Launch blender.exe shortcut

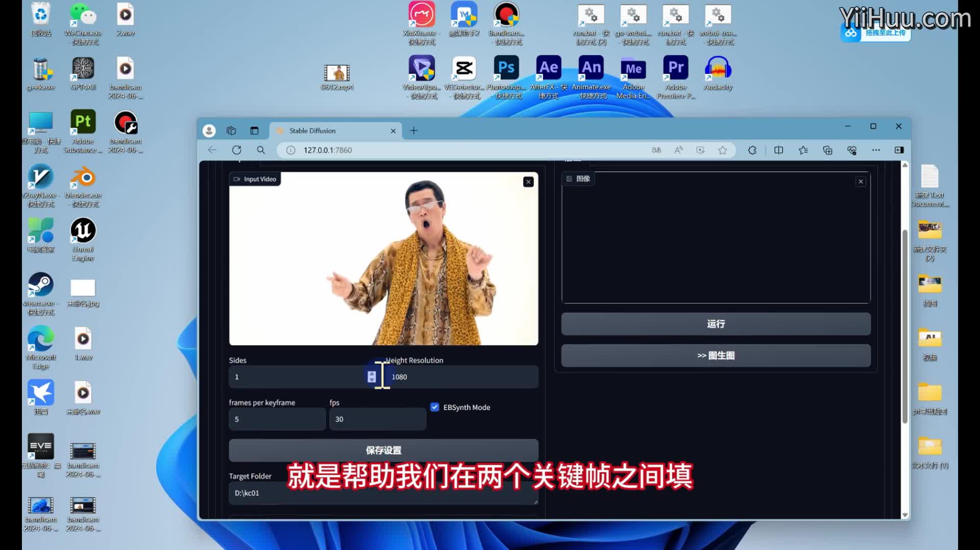tap(83, 186)
